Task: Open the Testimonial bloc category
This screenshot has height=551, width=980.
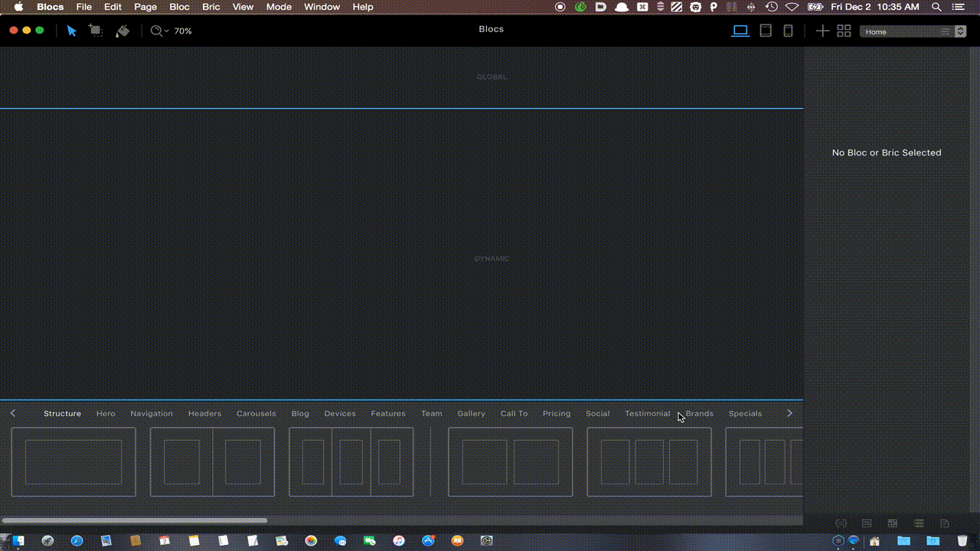Action: point(647,413)
